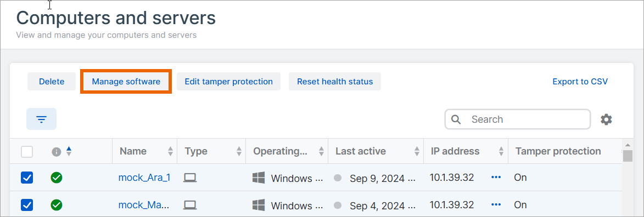Sort table by Name column arrows
644x217 pixels.
pos(170,151)
